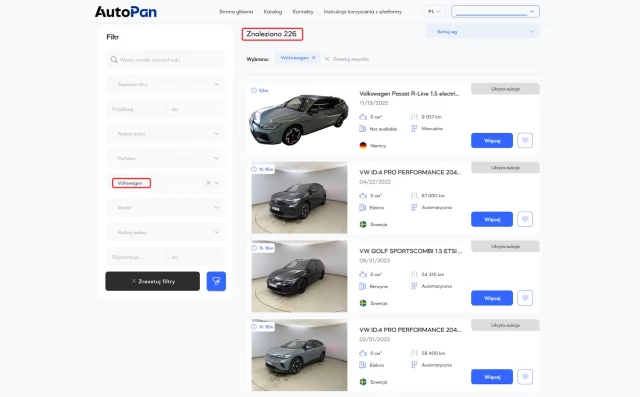Click mileage icon next to 54 310 km
Screen dimensions: 640x397
414,275
